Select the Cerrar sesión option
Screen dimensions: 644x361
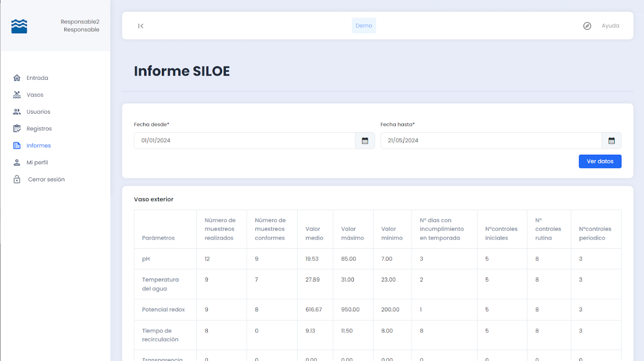click(46, 179)
